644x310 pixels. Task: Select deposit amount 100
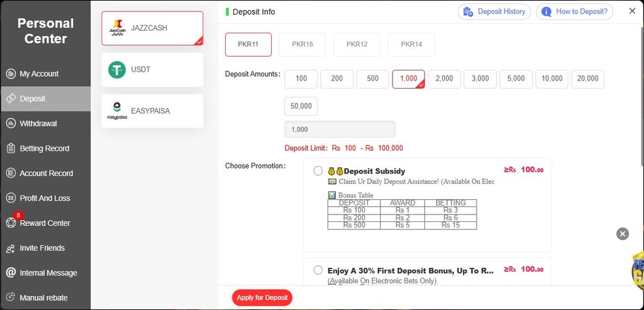301,79
